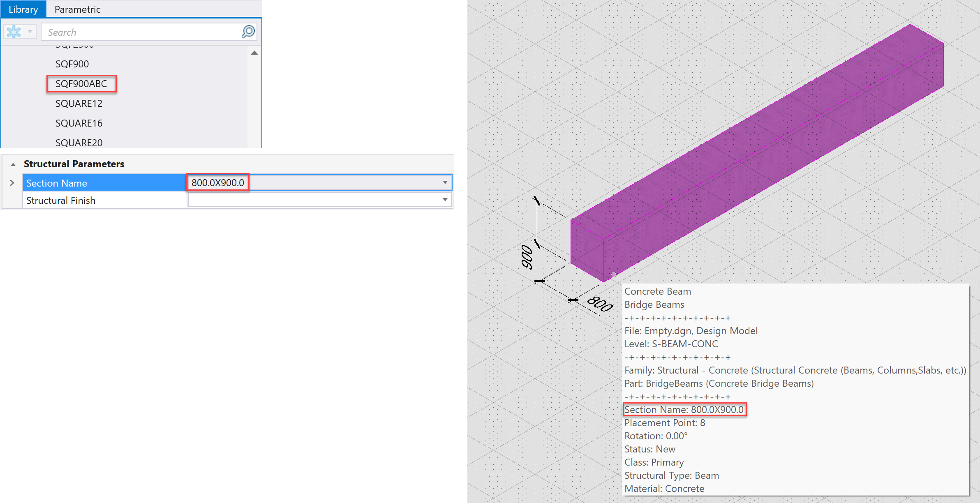Image resolution: width=980 pixels, height=503 pixels.
Task: Click the Section Name value 800.0X900.0
Action: (218, 182)
